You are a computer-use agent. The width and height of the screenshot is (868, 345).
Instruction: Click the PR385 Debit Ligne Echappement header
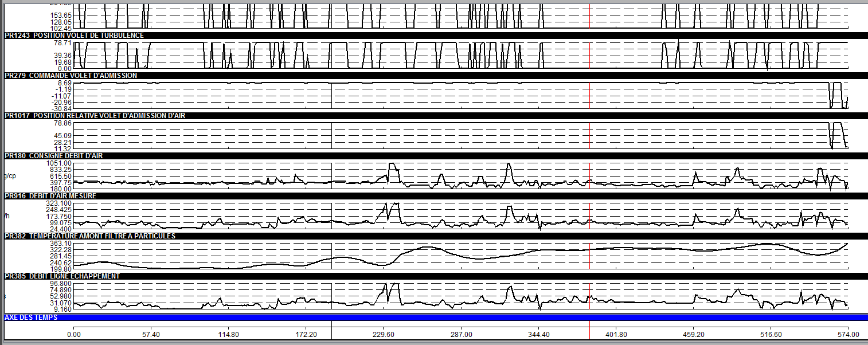point(435,276)
